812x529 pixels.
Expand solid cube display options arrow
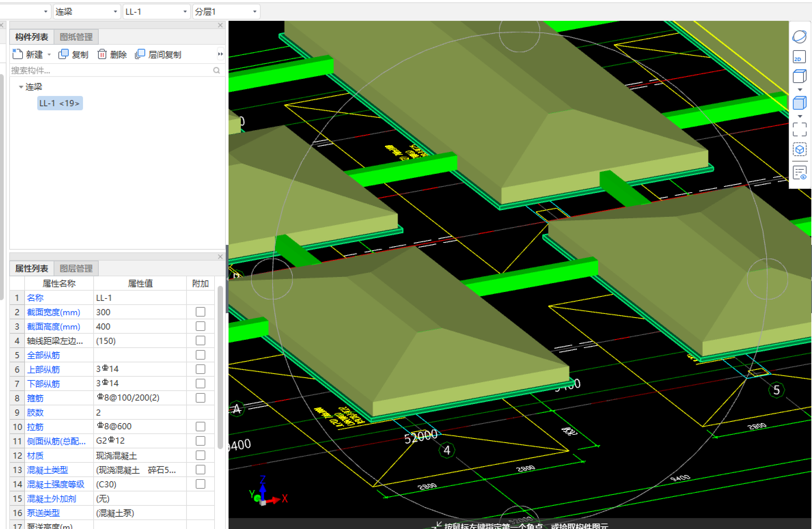(800, 116)
